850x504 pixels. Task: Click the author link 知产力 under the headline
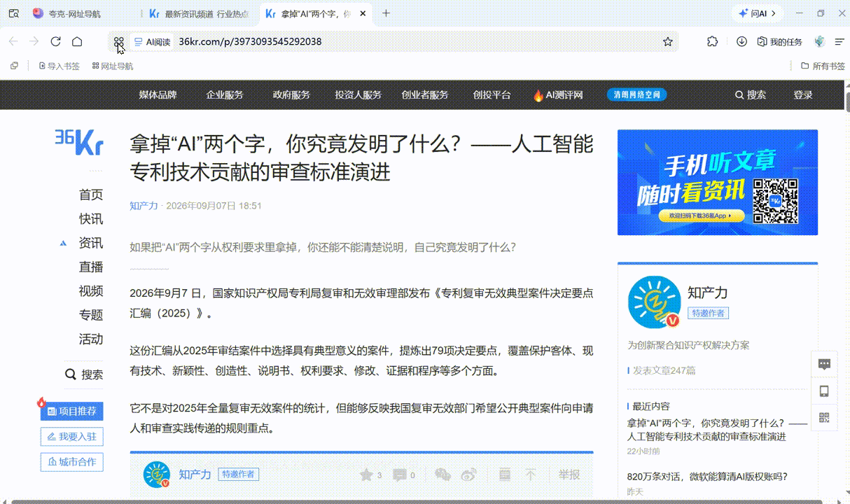(144, 206)
